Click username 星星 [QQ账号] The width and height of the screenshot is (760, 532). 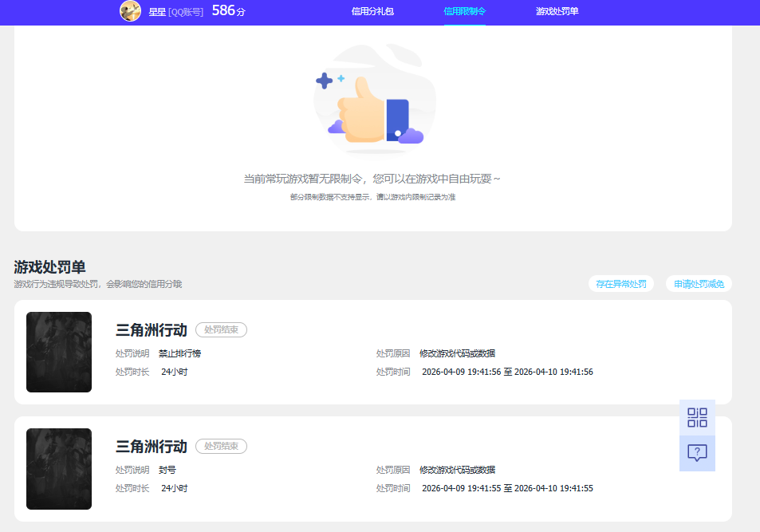tap(175, 12)
